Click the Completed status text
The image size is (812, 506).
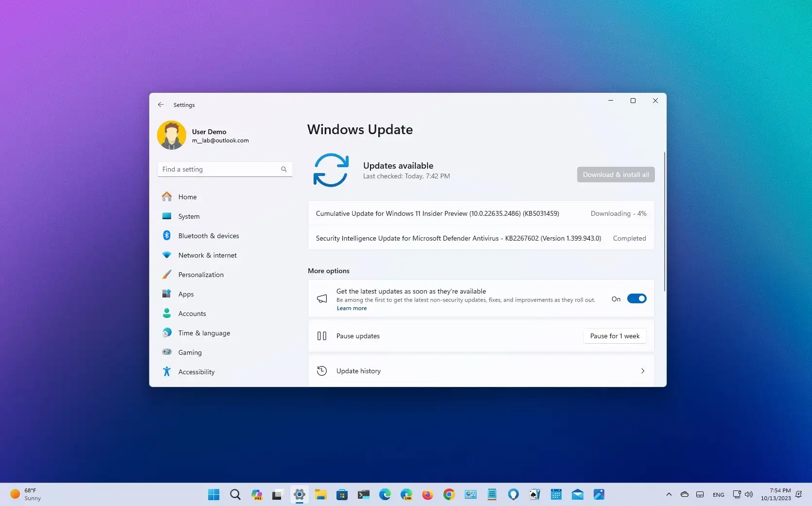pos(629,238)
